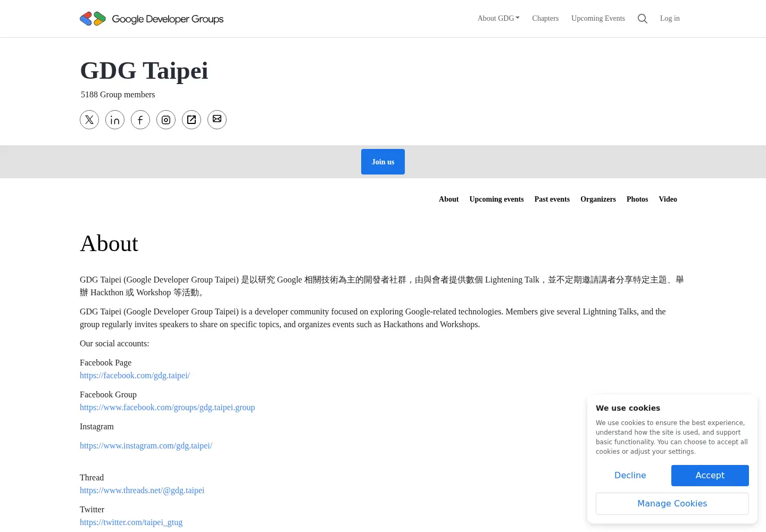Open the external website link icon

(191, 120)
